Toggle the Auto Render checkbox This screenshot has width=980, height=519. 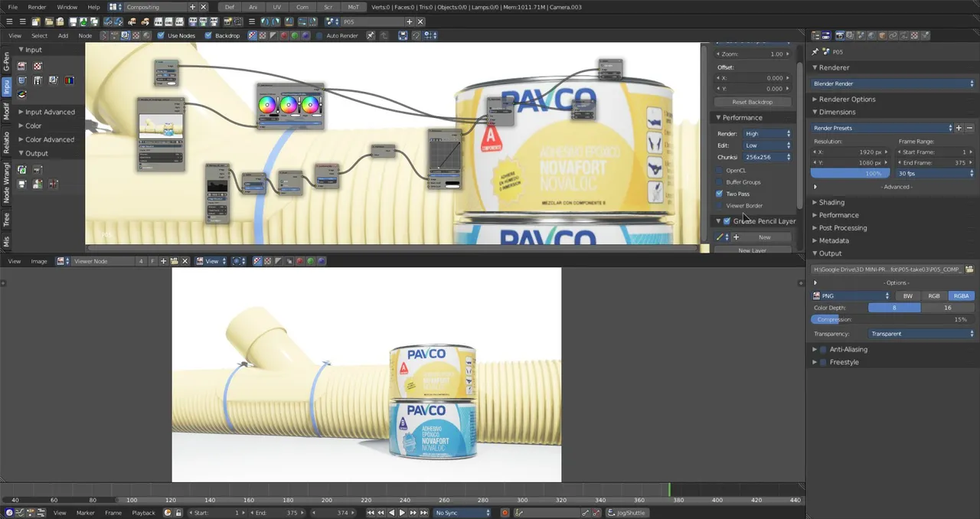click(x=319, y=35)
